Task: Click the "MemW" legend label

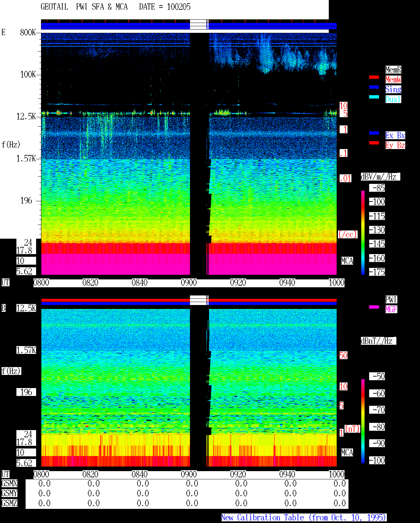Action: pyautogui.click(x=393, y=79)
